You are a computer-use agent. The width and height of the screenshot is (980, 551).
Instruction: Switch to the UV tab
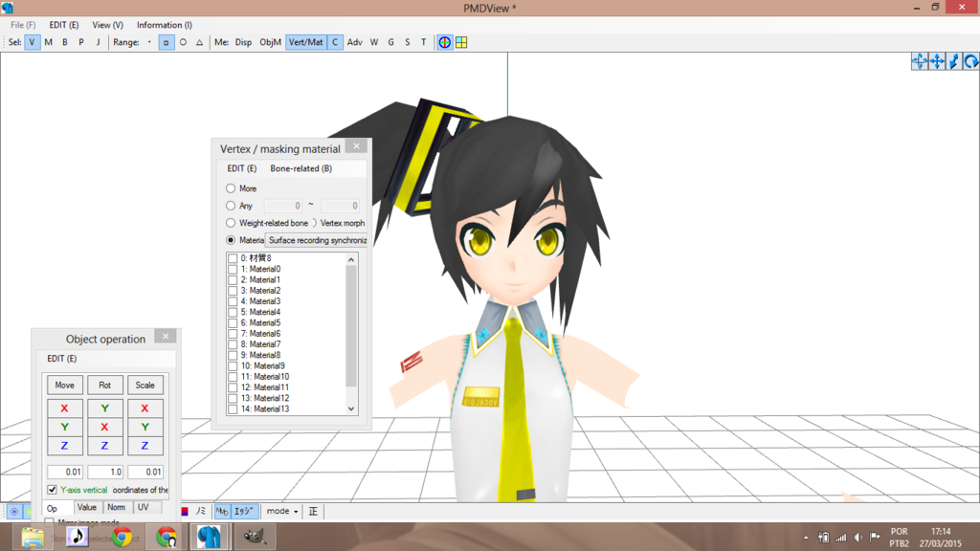click(x=144, y=507)
